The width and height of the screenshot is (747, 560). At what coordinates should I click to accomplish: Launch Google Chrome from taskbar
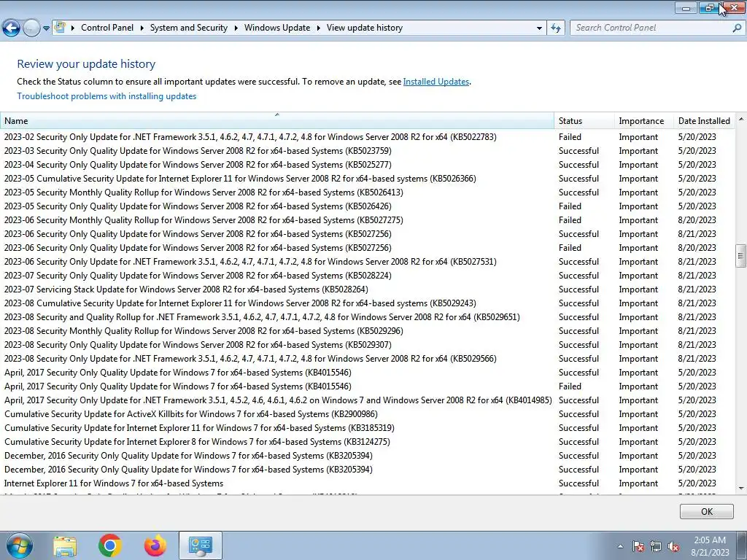coord(110,545)
